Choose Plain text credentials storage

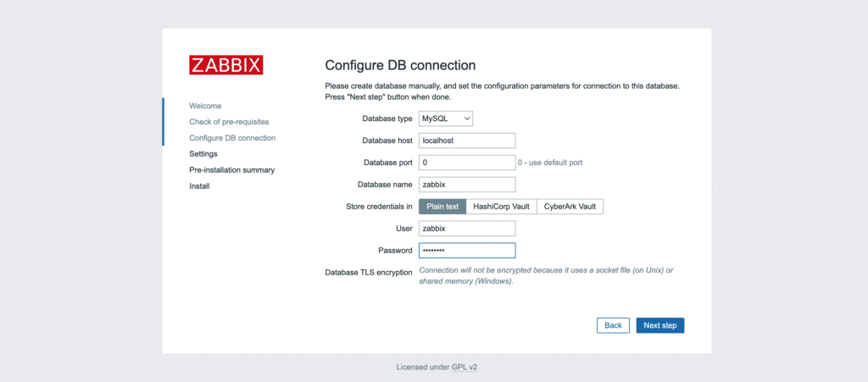(442, 207)
